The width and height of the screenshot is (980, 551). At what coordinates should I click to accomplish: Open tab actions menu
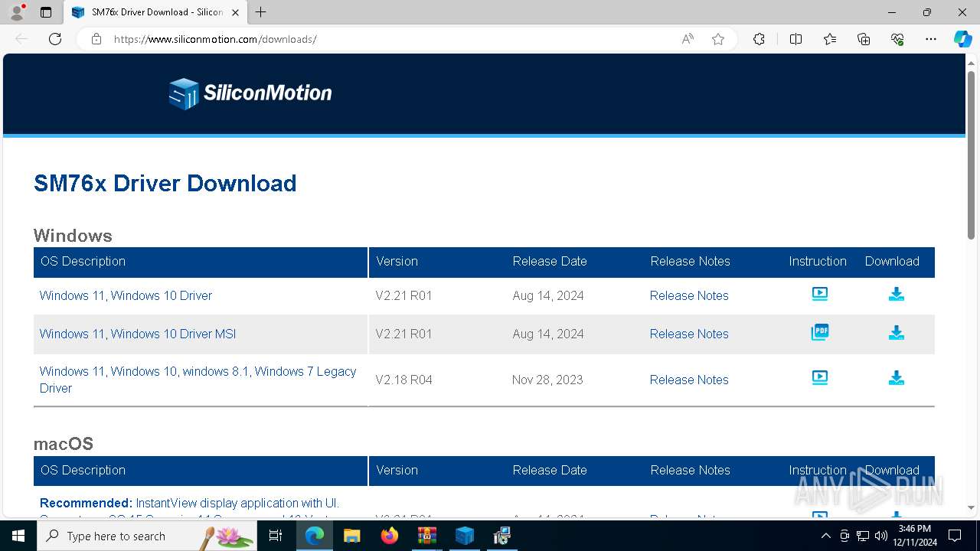pos(46,12)
